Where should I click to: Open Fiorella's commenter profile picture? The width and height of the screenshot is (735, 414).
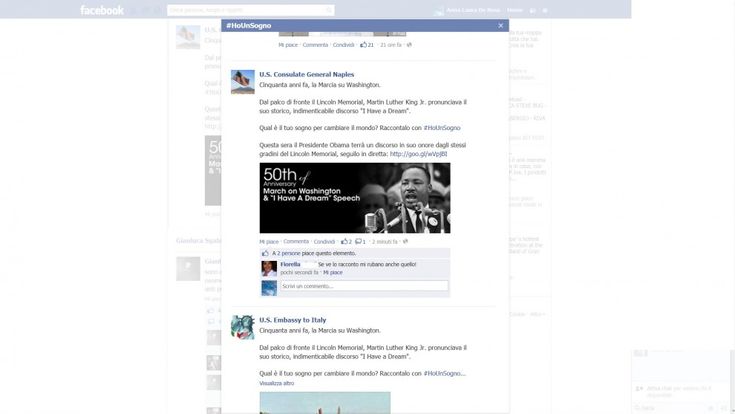[x=269, y=269]
